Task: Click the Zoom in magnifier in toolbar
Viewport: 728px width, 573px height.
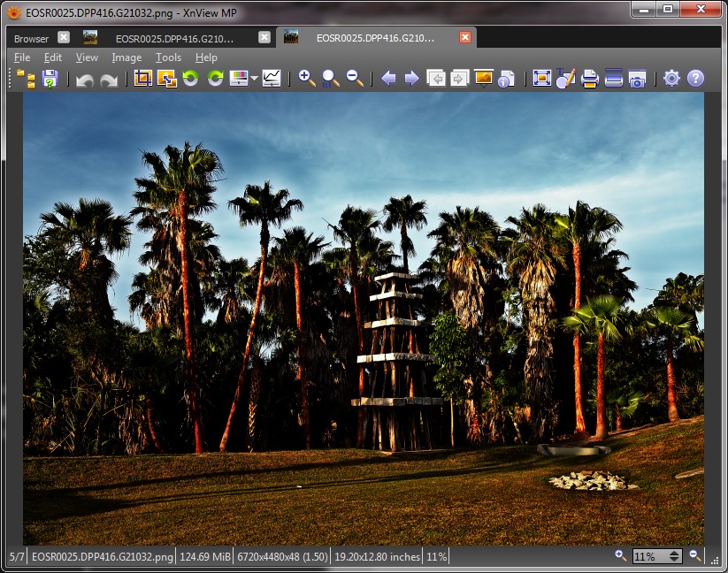Action: (x=307, y=79)
